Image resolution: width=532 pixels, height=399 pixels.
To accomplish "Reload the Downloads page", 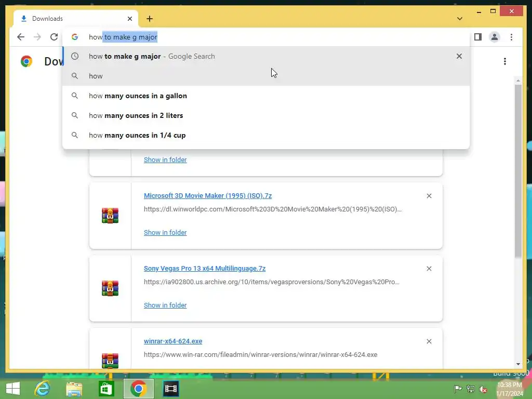I will pos(54,37).
